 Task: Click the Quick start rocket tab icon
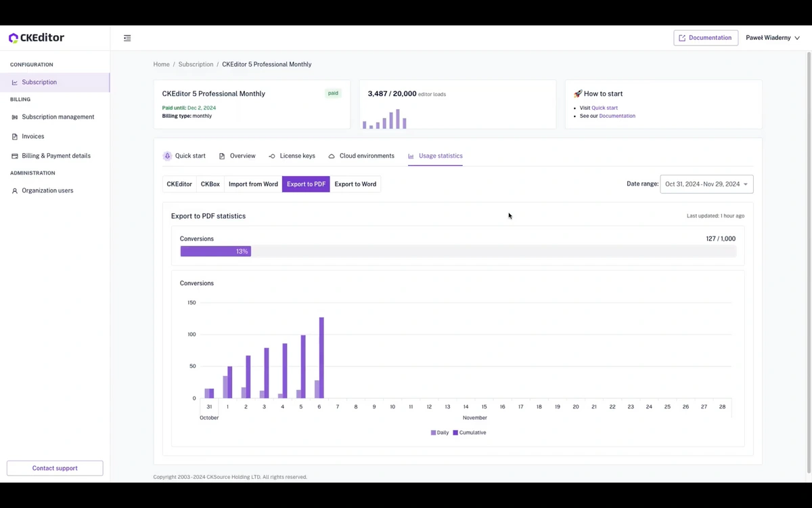[x=167, y=156]
